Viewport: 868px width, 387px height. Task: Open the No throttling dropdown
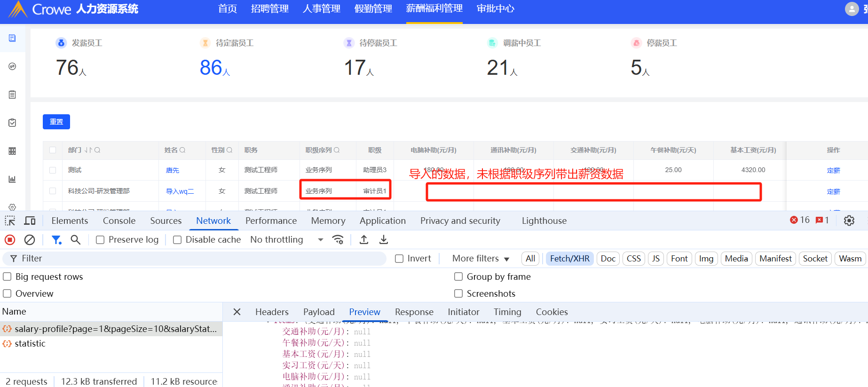pos(287,240)
